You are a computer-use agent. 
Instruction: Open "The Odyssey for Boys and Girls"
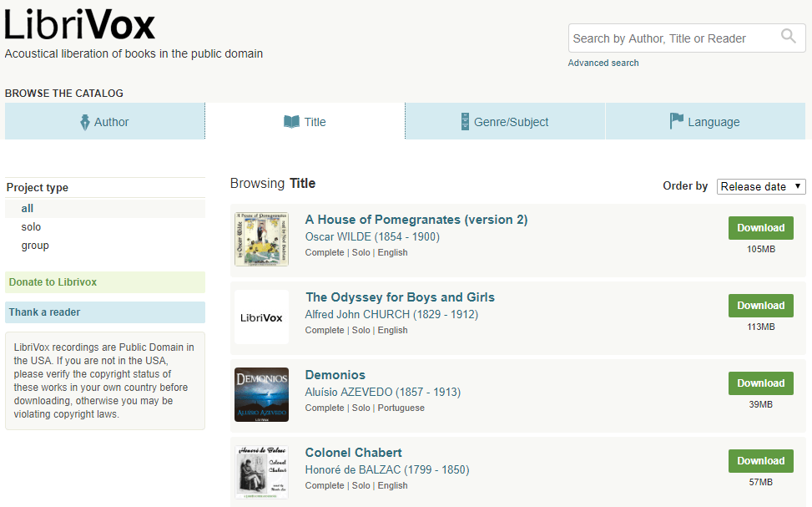(x=400, y=297)
